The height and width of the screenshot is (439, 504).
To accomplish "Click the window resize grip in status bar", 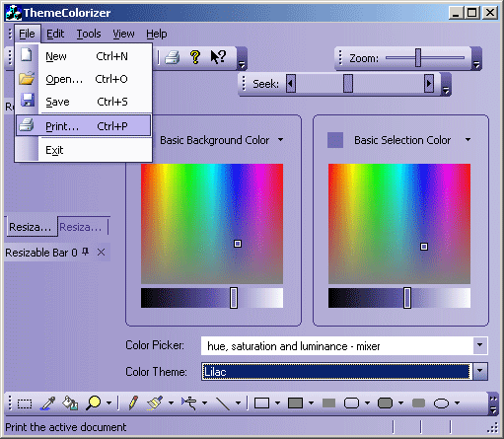I will click(493, 427).
